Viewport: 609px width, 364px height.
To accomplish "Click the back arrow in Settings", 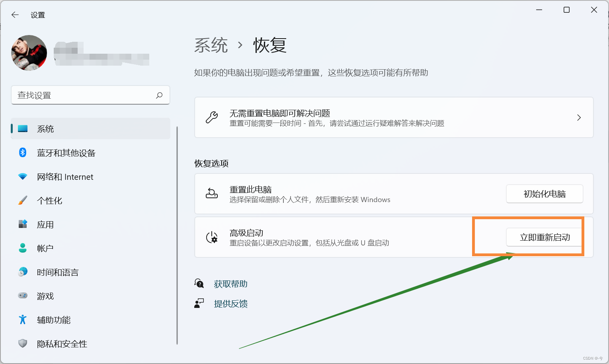I will [15, 15].
